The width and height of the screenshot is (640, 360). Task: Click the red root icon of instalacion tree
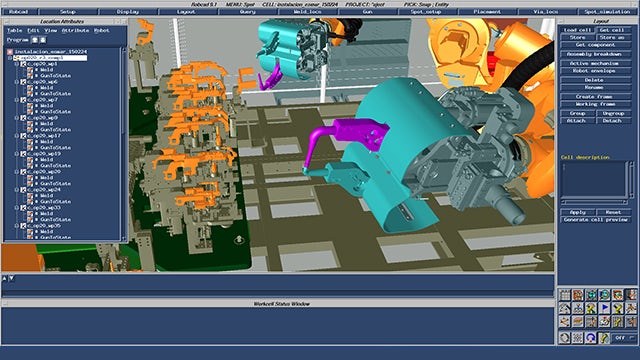[10, 52]
